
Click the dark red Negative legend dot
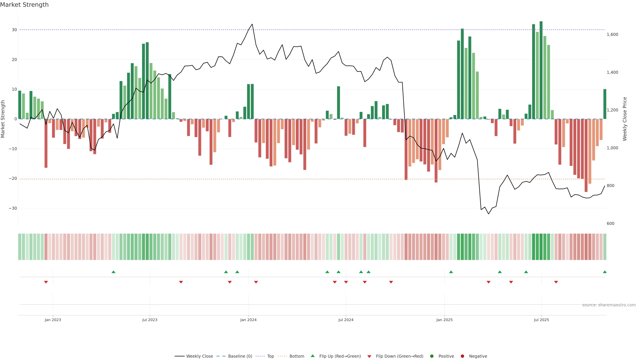point(462,356)
